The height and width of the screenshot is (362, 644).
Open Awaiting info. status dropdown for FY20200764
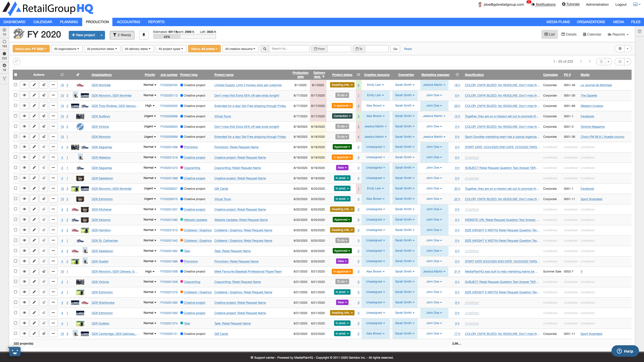tap(342, 85)
